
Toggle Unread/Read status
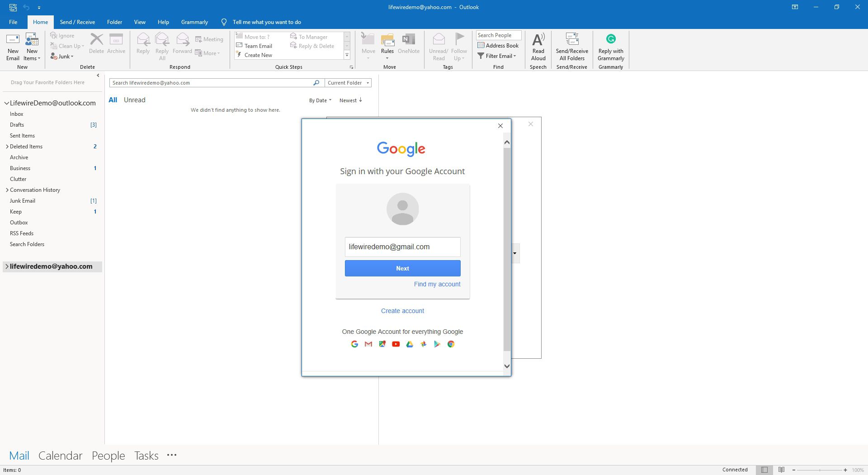tap(439, 47)
